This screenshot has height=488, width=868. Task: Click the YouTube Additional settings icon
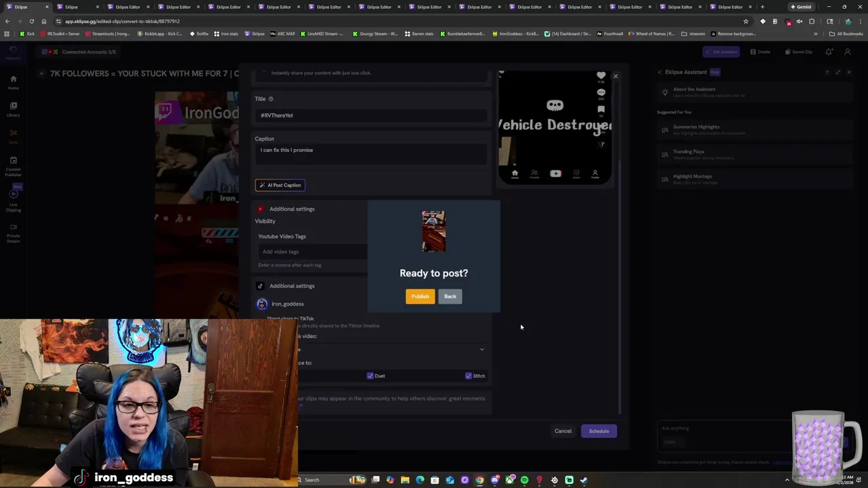pos(260,209)
